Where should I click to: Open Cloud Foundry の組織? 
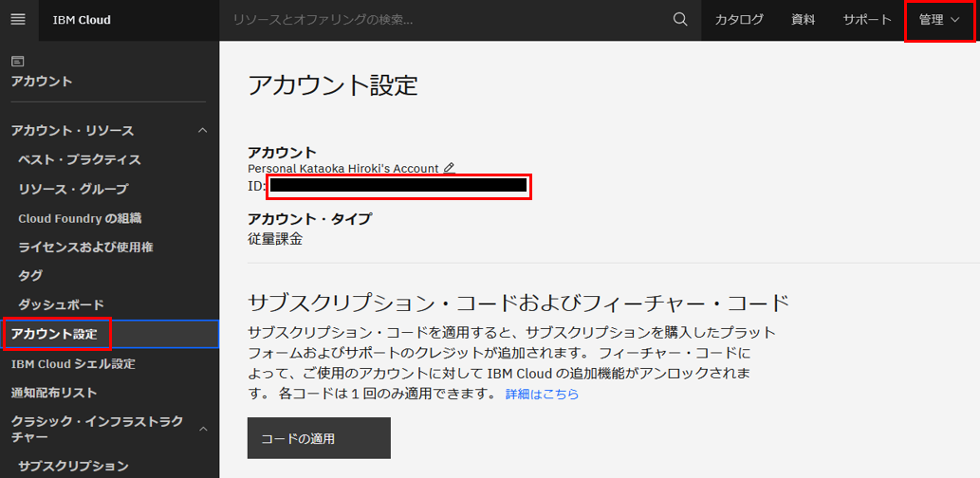coord(80,218)
